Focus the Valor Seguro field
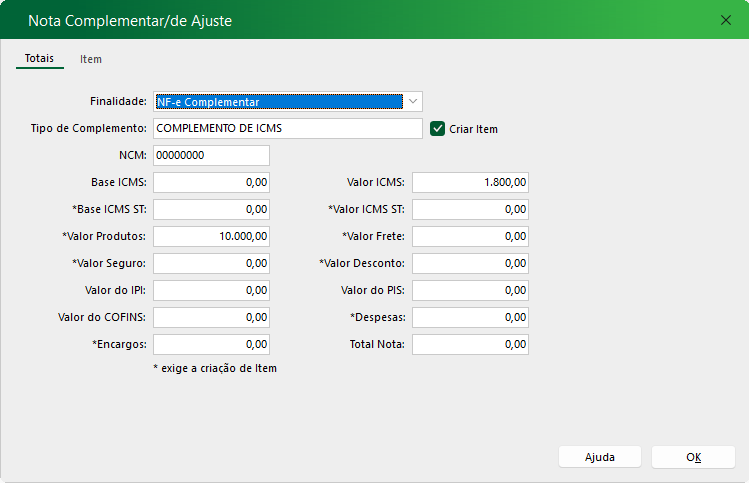The image size is (749, 483). 211,264
